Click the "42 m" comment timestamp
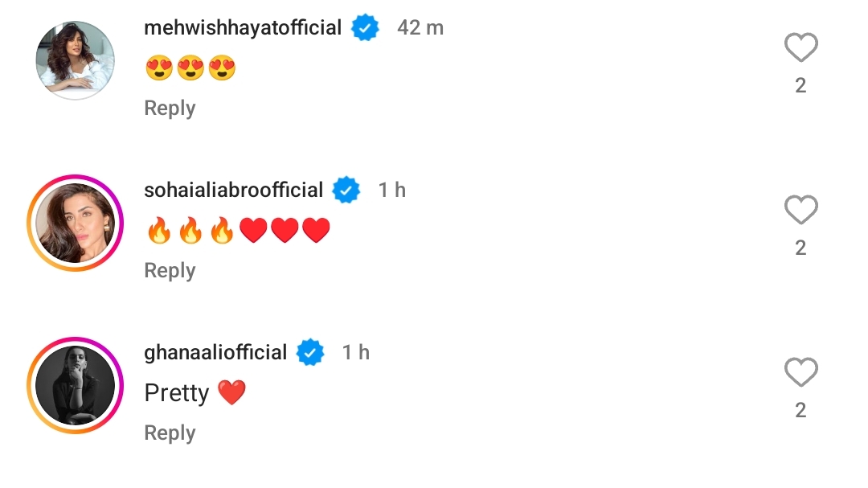 420,28
